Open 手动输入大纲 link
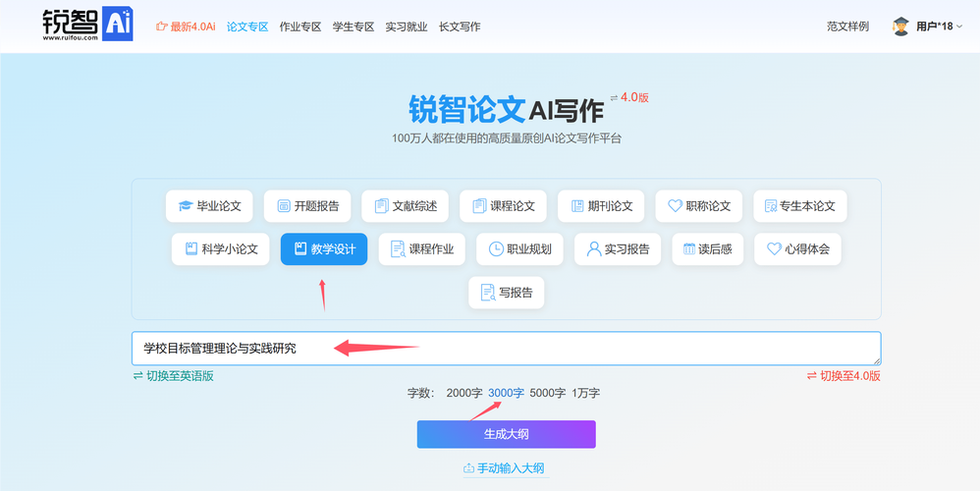Viewport: 980px width, 491px height. click(x=505, y=467)
